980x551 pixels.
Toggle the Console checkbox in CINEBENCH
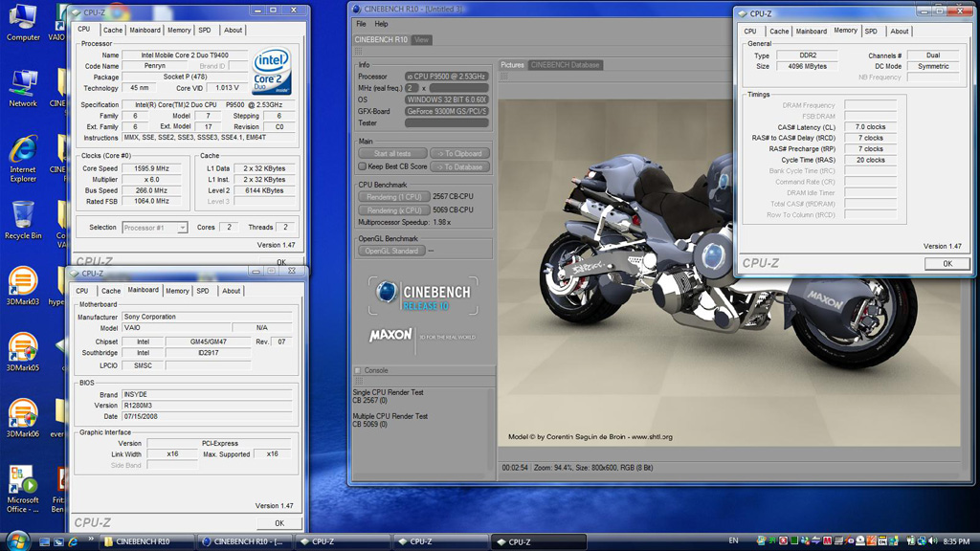coord(358,370)
